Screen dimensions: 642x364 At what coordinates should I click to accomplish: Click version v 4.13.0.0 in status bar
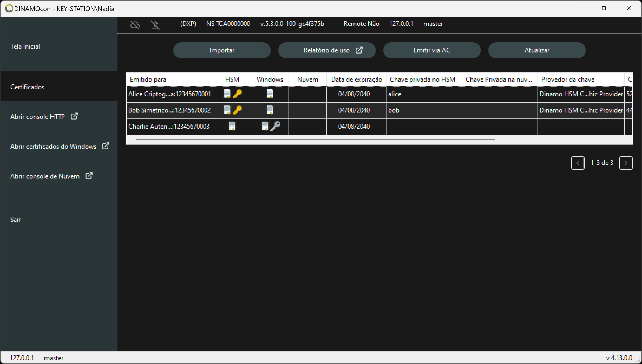(619, 358)
